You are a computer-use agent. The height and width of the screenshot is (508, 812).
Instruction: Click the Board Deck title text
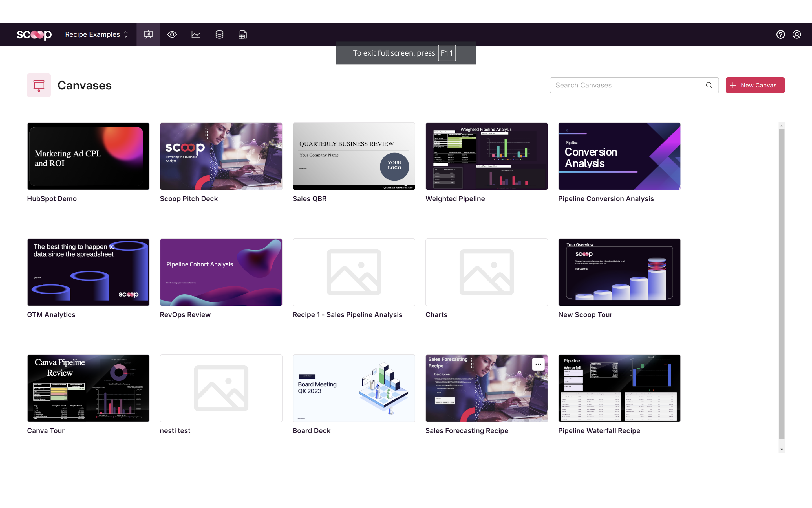click(x=311, y=430)
